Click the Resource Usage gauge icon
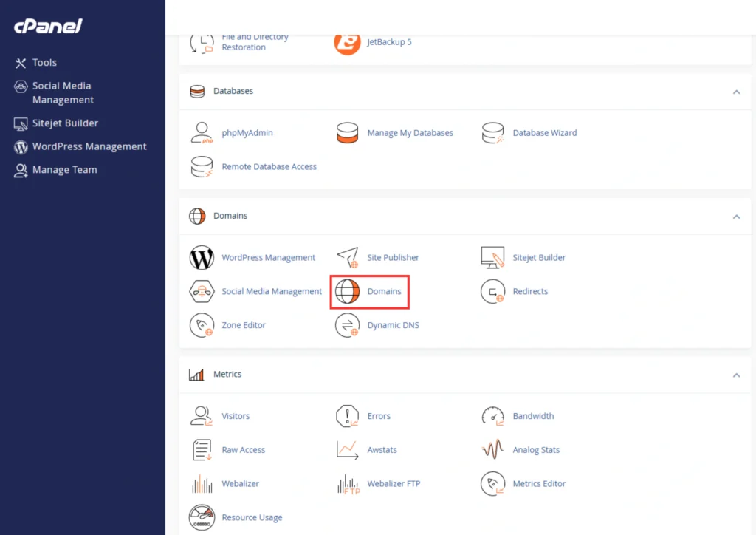Screen dimensions: 756x535 [x=202, y=517]
